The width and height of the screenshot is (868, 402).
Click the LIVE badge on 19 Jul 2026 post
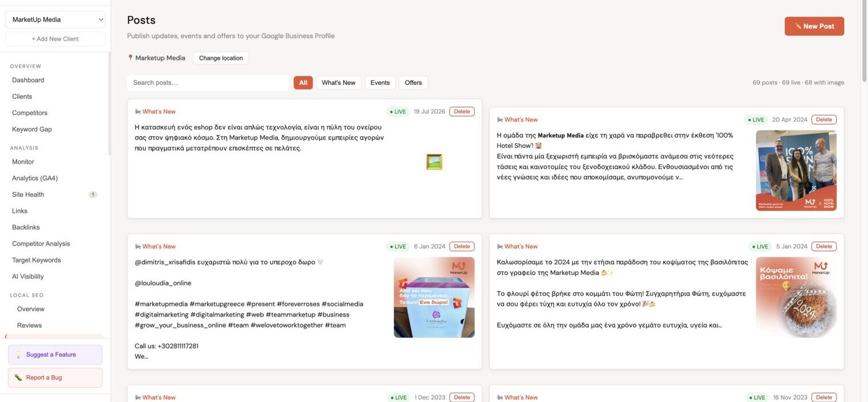[x=398, y=112]
